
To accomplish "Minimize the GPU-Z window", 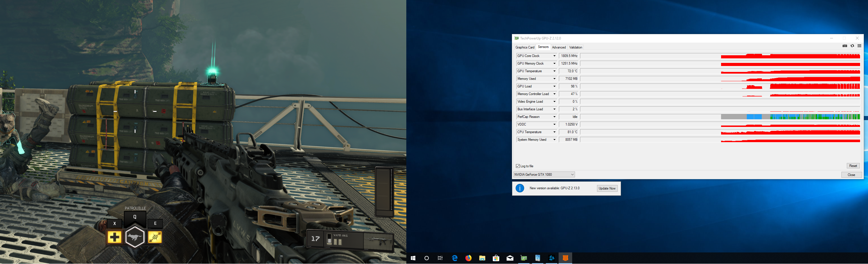I will pyautogui.click(x=831, y=38).
